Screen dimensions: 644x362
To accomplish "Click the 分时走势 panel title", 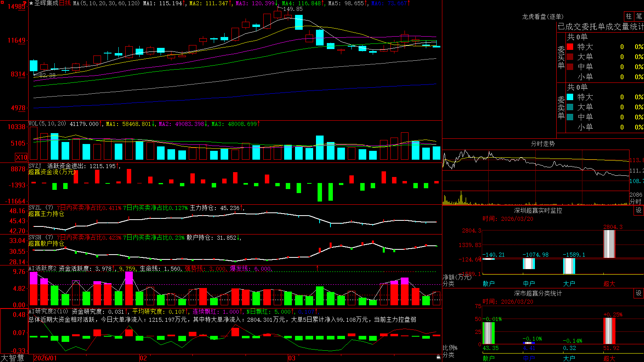I will pyautogui.click(x=543, y=144).
